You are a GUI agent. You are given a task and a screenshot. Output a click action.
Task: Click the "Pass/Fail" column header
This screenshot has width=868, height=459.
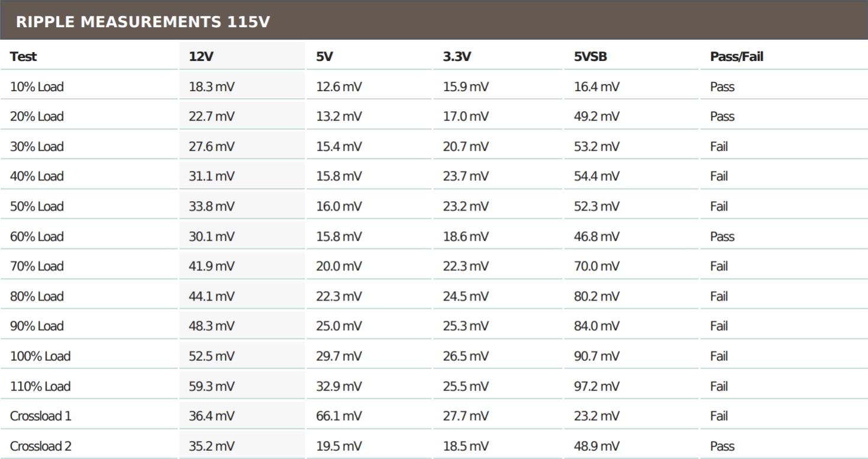(x=737, y=57)
